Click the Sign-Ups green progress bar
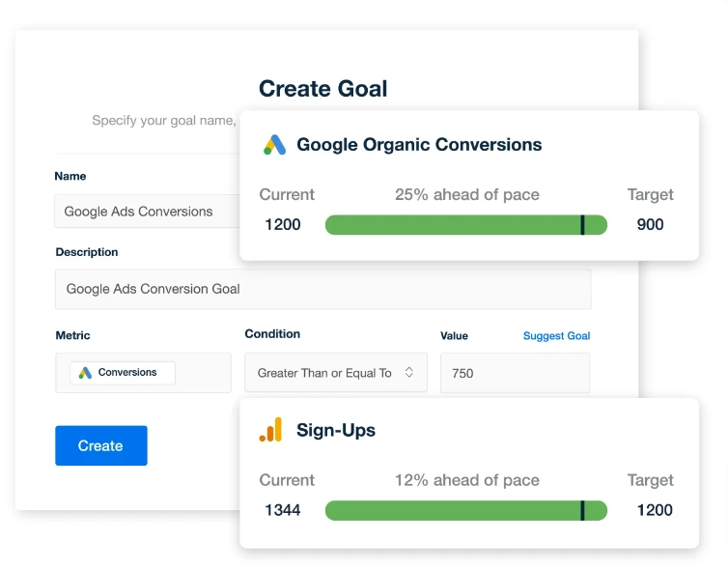This screenshot has width=728, height=569. 452,510
